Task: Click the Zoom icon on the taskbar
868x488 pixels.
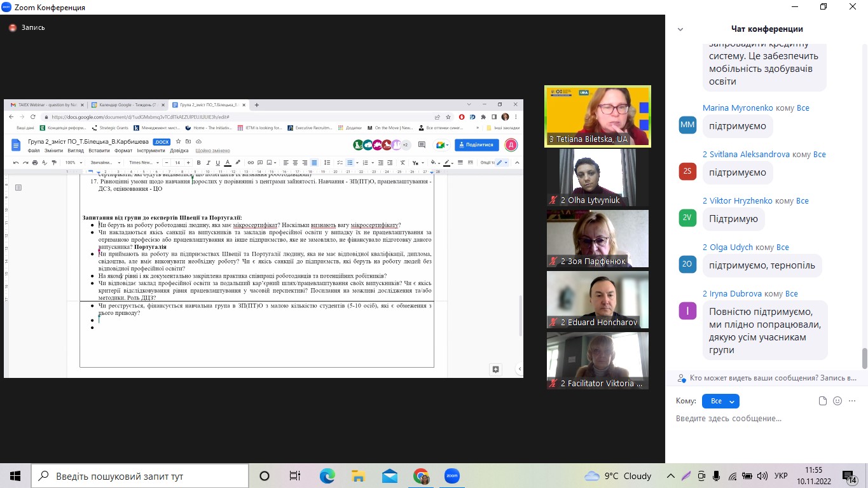Action: pos(451,476)
